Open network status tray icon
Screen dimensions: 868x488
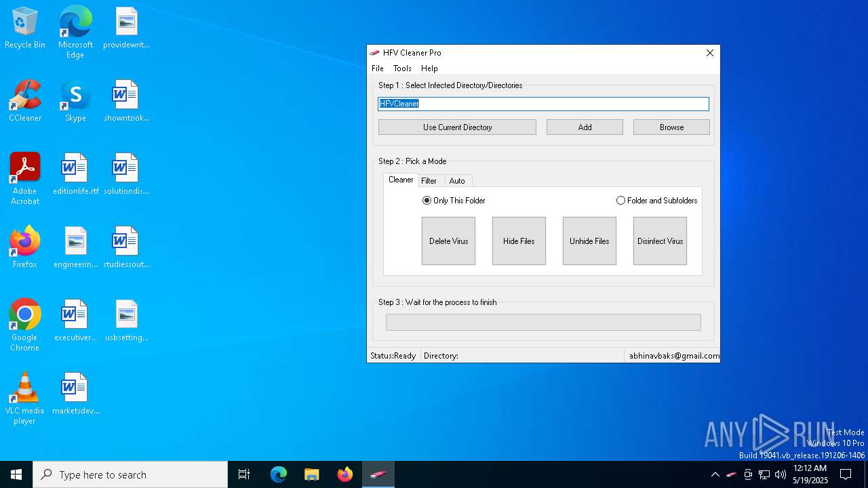point(764,474)
